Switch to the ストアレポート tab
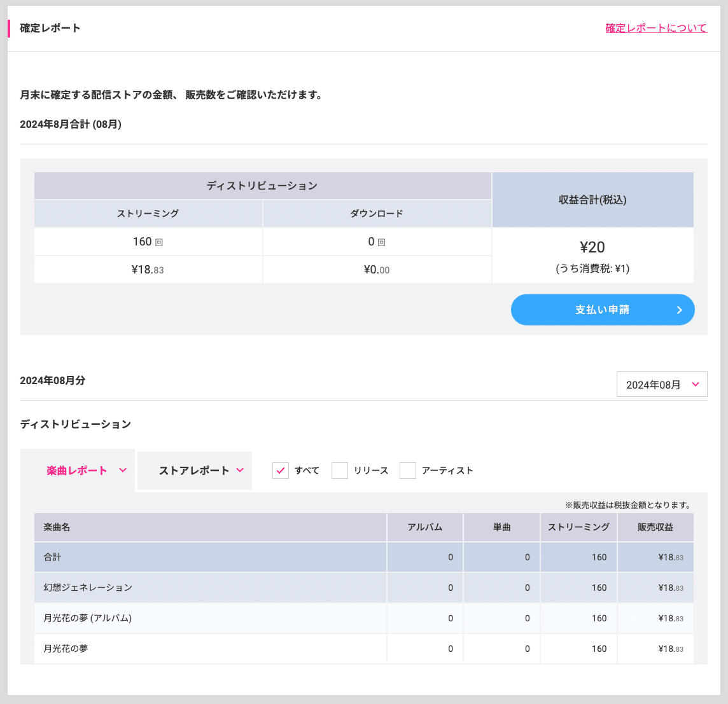The width and height of the screenshot is (728, 704). [194, 471]
